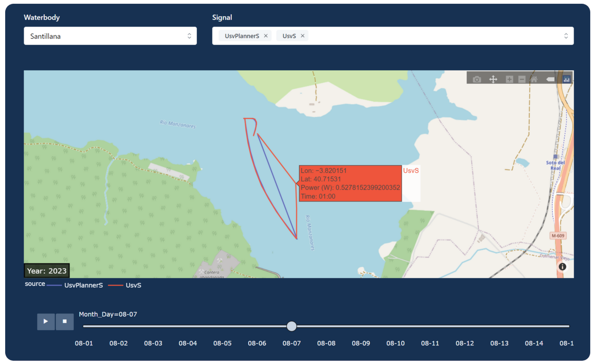Download plot as PNG camera icon

477,79
